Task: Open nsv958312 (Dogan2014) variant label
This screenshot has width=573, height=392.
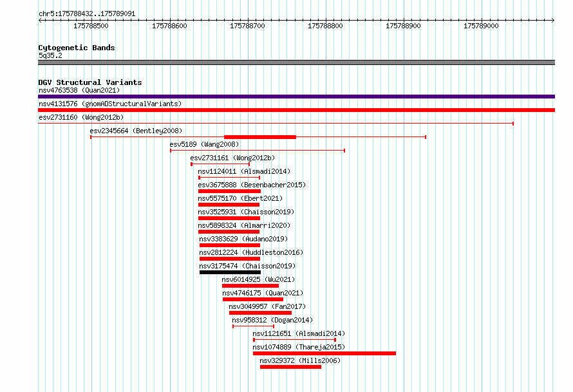Action: coord(272,320)
